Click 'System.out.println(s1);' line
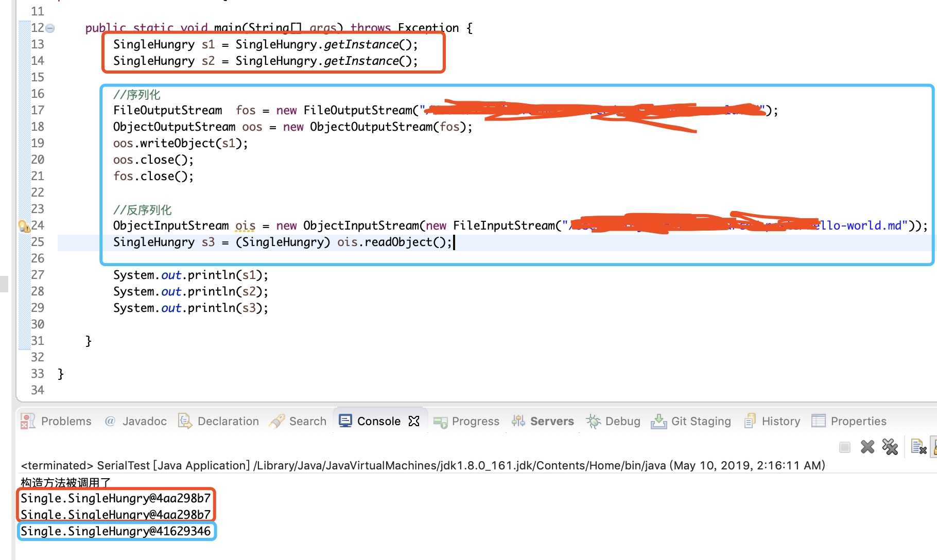937x560 pixels. point(190,275)
